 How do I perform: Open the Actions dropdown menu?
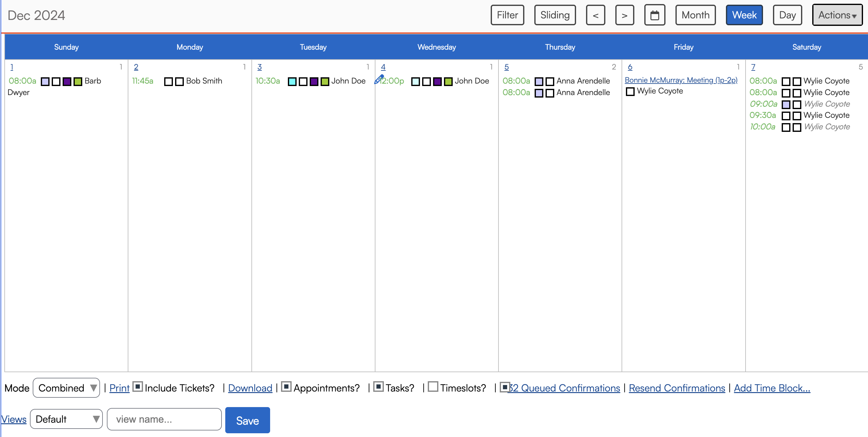(x=837, y=15)
